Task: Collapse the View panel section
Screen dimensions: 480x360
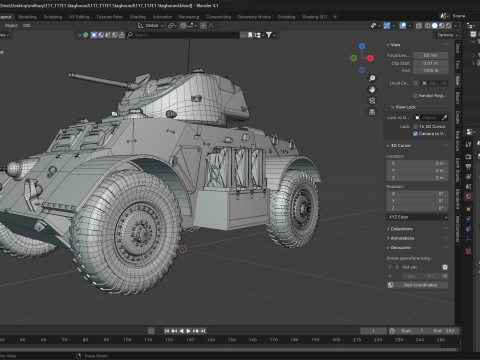Action: pyautogui.click(x=388, y=45)
